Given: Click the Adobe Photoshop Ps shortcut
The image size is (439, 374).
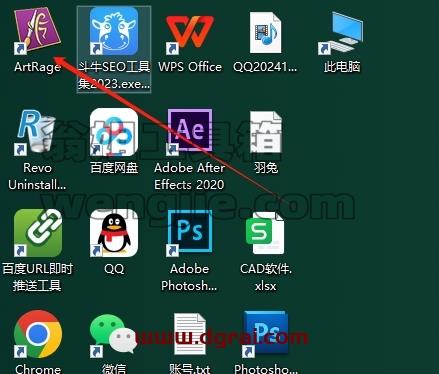Looking at the screenshot, I should pos(190,233).
